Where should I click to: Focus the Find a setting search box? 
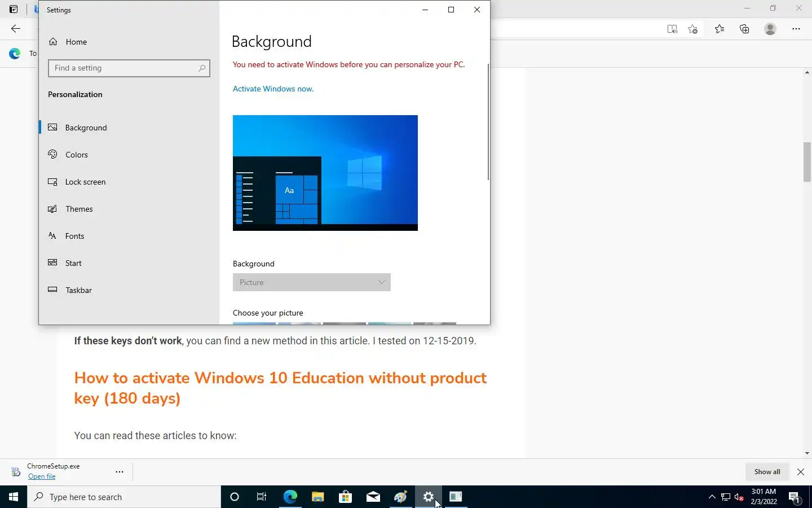tap(129, 68)
